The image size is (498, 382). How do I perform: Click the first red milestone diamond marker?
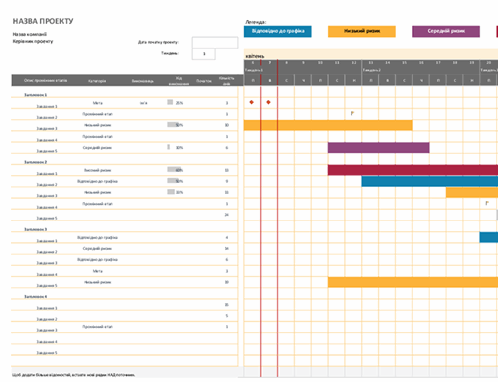252,102
